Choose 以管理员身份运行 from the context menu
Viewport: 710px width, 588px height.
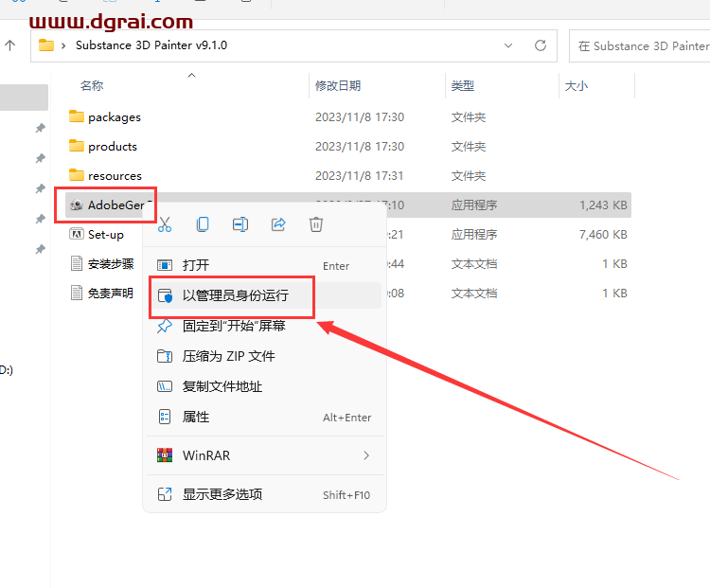(x=264, y=295)
